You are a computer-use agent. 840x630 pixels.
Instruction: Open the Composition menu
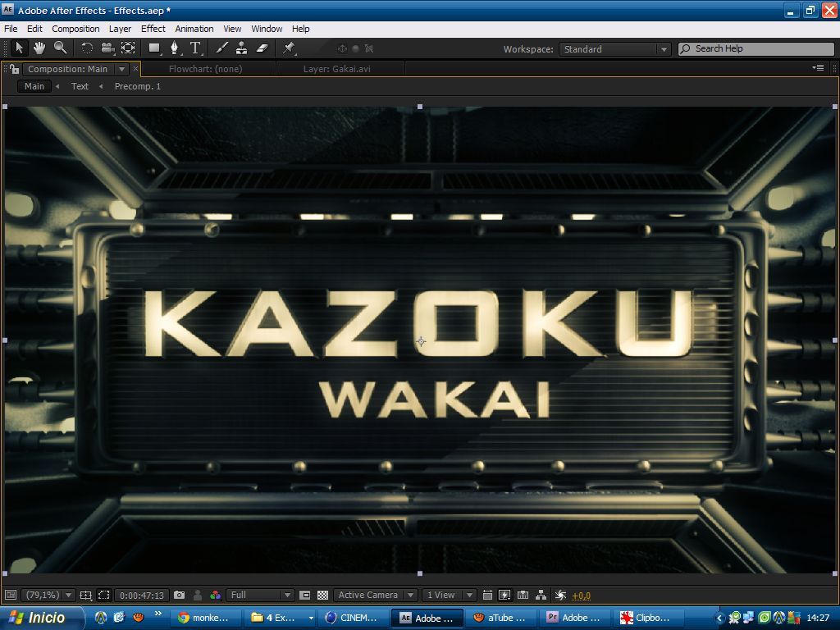click(x=75, y=29)
